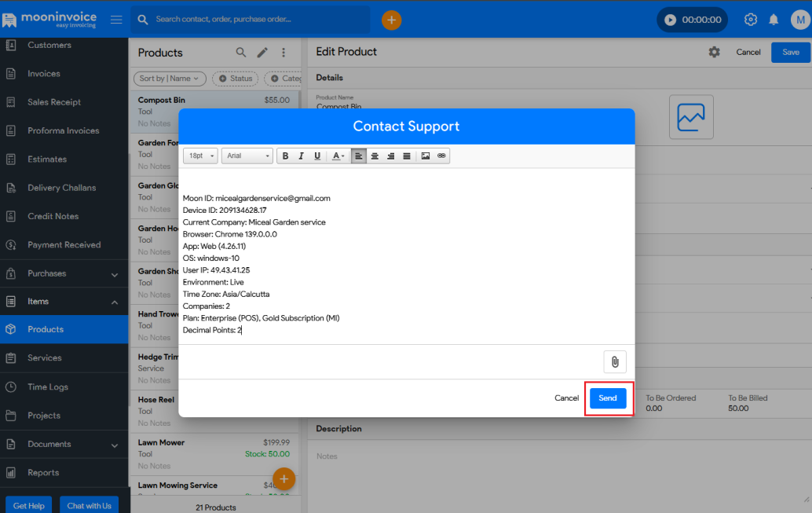The image size is (812, 513).
Task: Send the support message
Action: [x=608, y=398]
